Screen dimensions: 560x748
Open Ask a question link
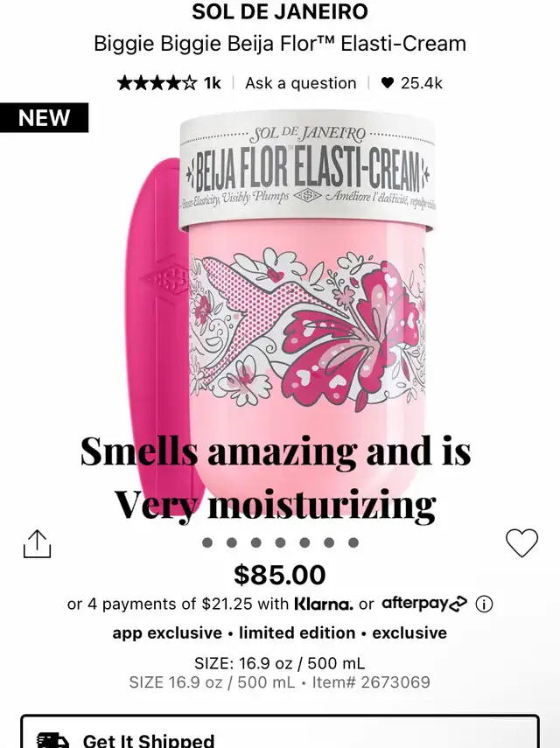point(300,83)
